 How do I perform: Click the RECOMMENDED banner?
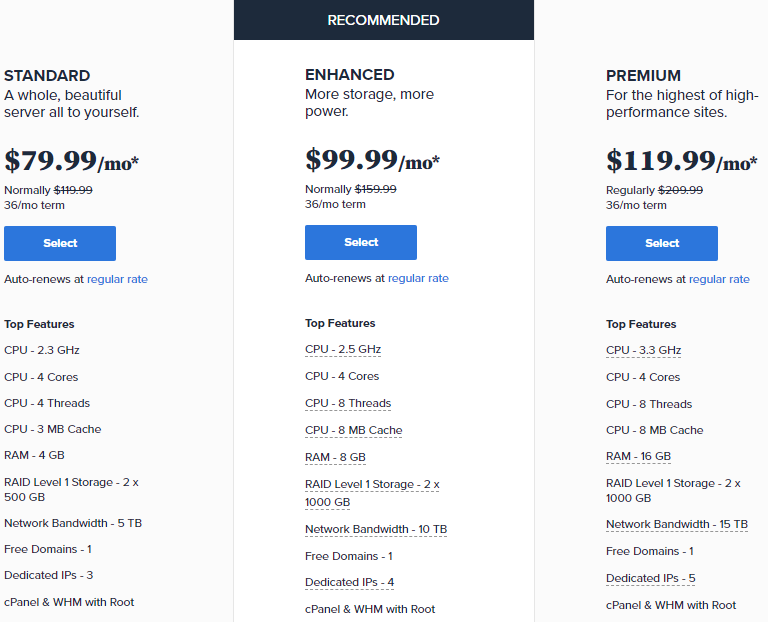tap(384, 20)
